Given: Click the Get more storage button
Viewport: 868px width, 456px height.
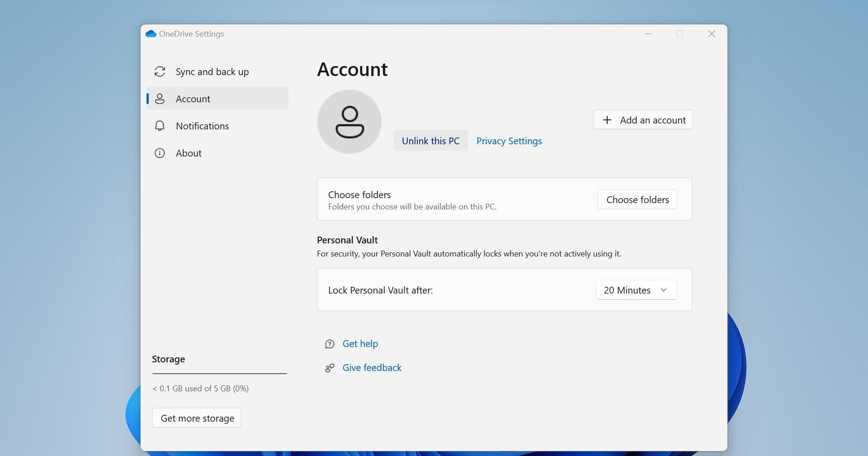Looking at the screenshot, I should pyautogui.click(x=197, y=418).
